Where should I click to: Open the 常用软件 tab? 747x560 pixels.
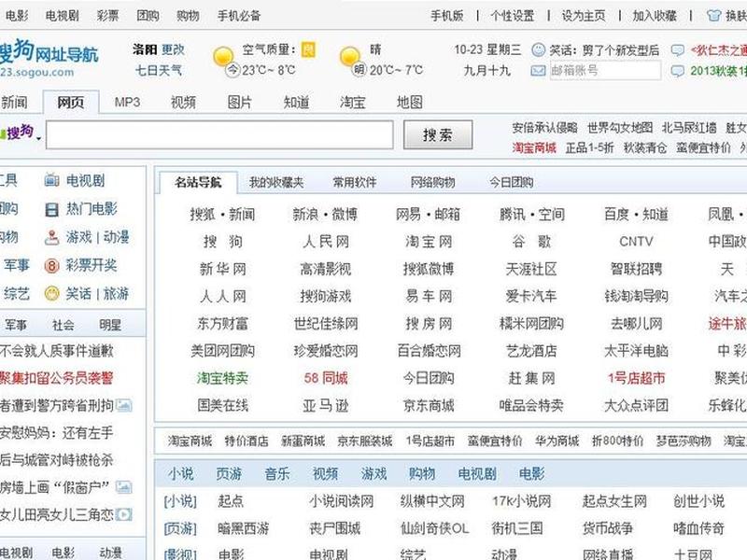pos(355,182)
